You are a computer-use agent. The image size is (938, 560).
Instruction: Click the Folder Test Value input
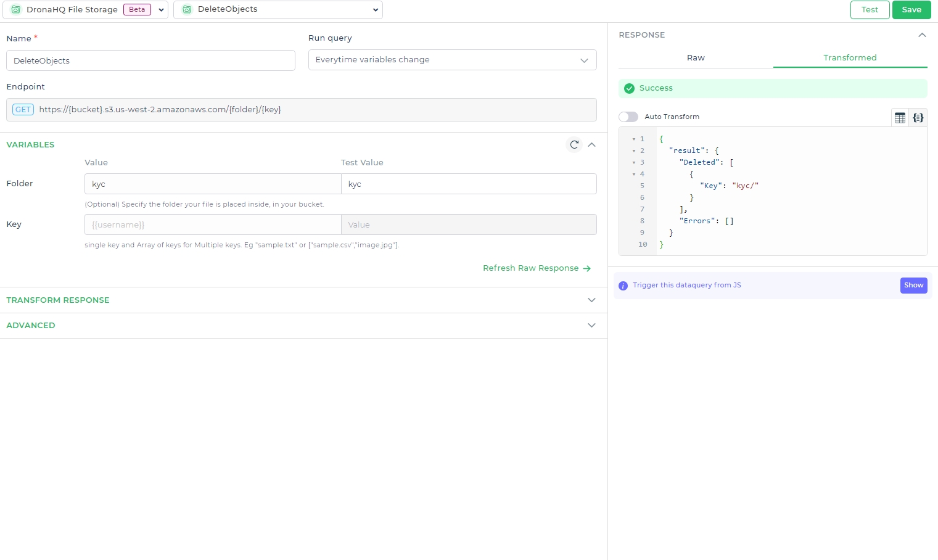coord(469,184)
